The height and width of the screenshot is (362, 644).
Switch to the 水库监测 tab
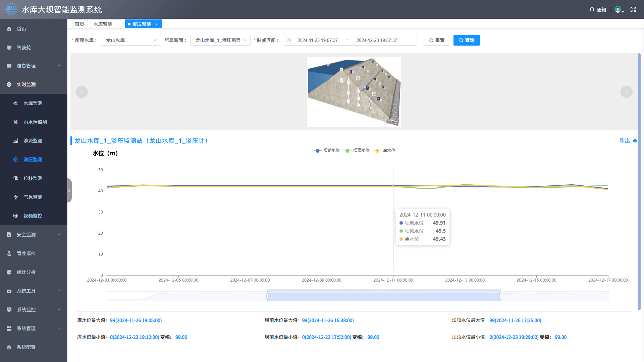[103, 24]
